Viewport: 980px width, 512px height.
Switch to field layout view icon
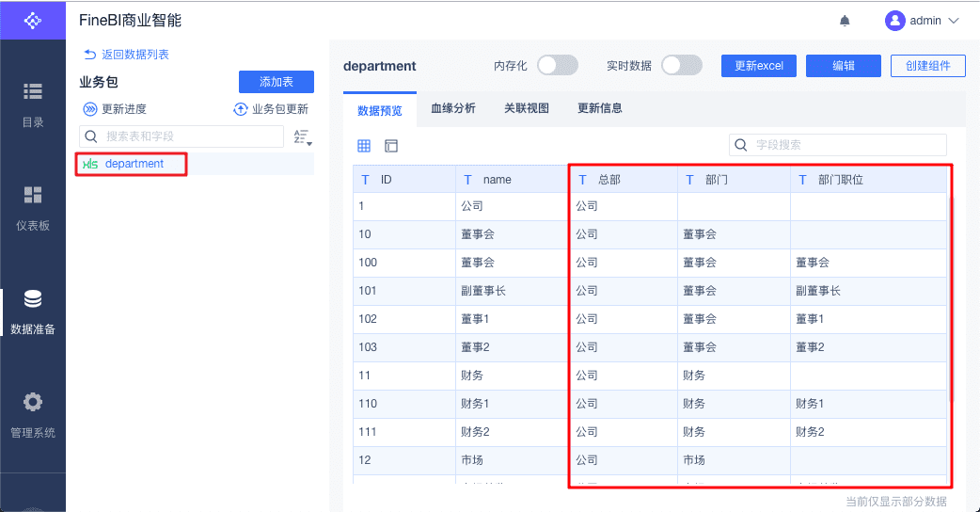tap(391, 146)
